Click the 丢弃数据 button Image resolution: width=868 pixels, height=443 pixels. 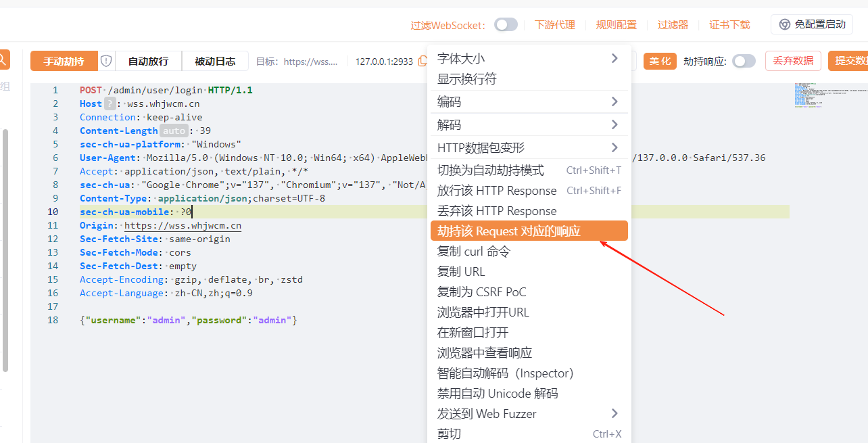click(792, 61)
